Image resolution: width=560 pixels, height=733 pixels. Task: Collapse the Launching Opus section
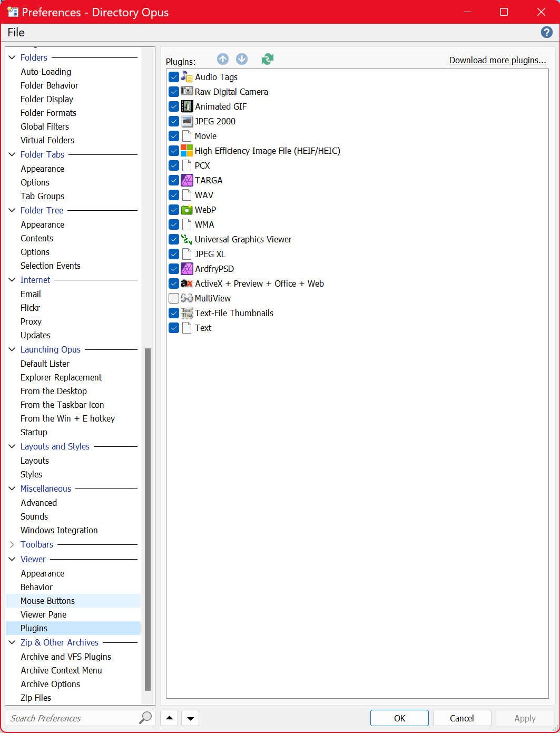tap(12, 349)
